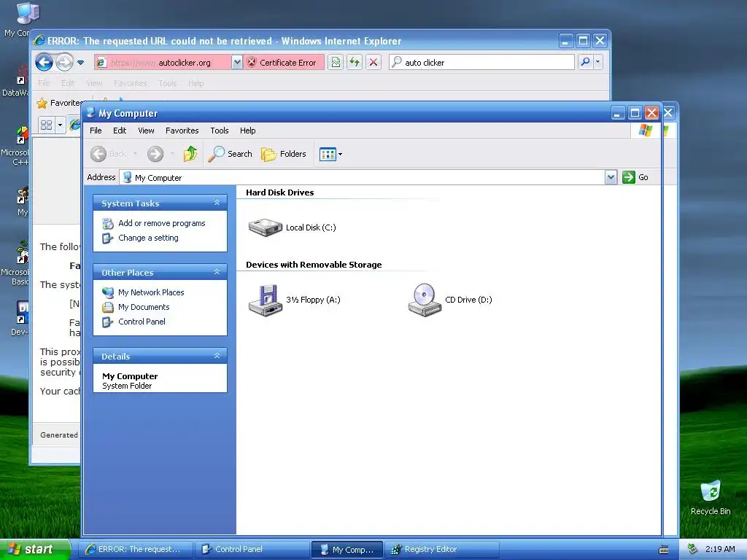
Task: Toggle the Folders pane button
Action: click(x=284, y=154)
